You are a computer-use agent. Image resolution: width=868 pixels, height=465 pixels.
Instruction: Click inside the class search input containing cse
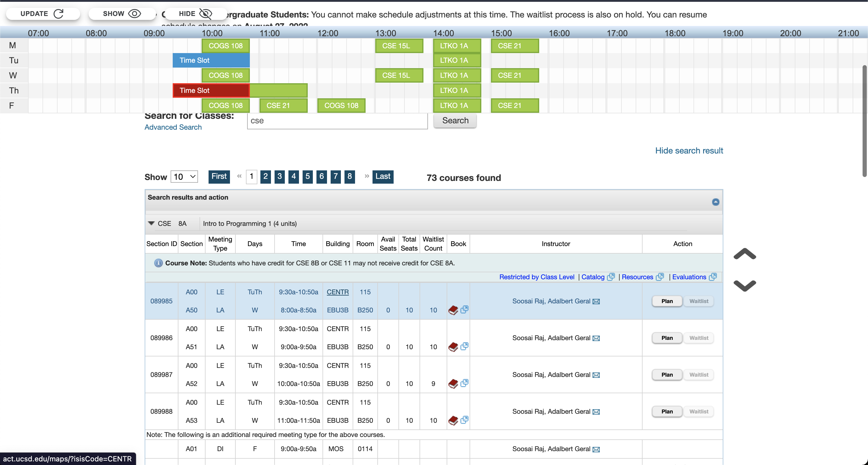337,121
